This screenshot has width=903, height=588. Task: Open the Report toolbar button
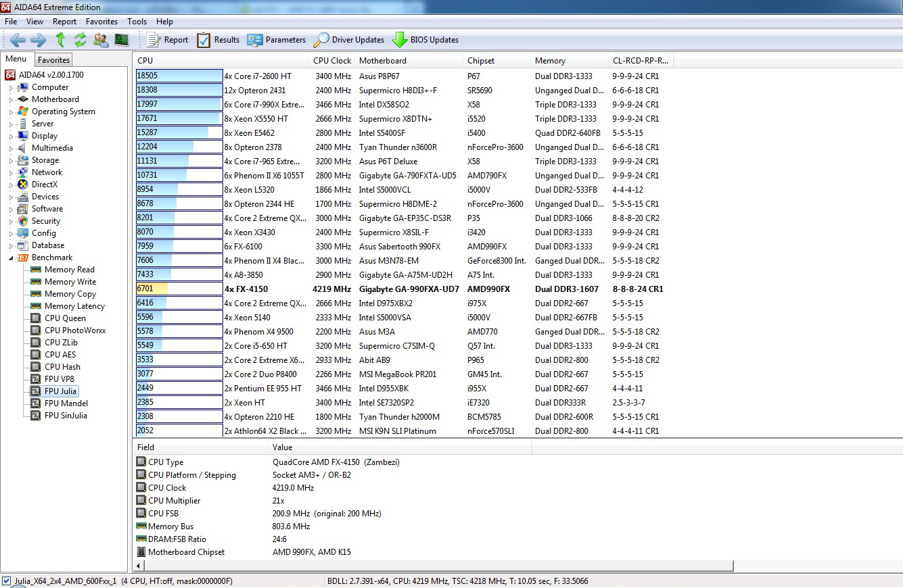(167, 40)
